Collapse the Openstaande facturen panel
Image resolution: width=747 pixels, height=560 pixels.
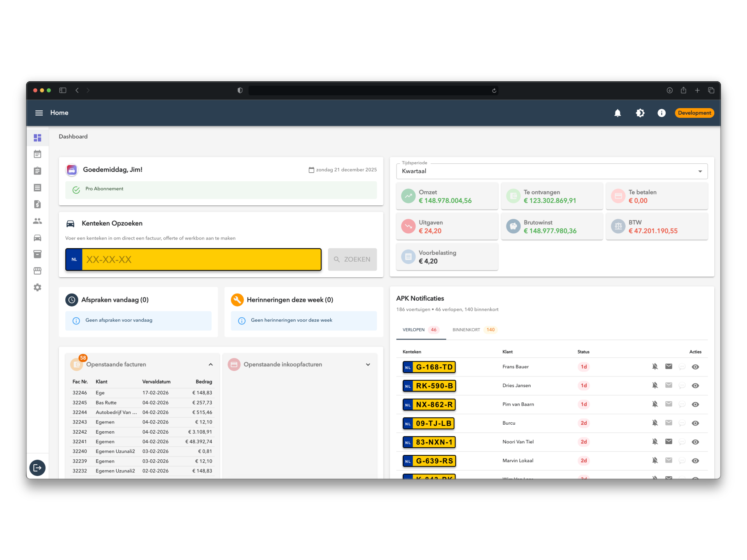tap(210, 364)
